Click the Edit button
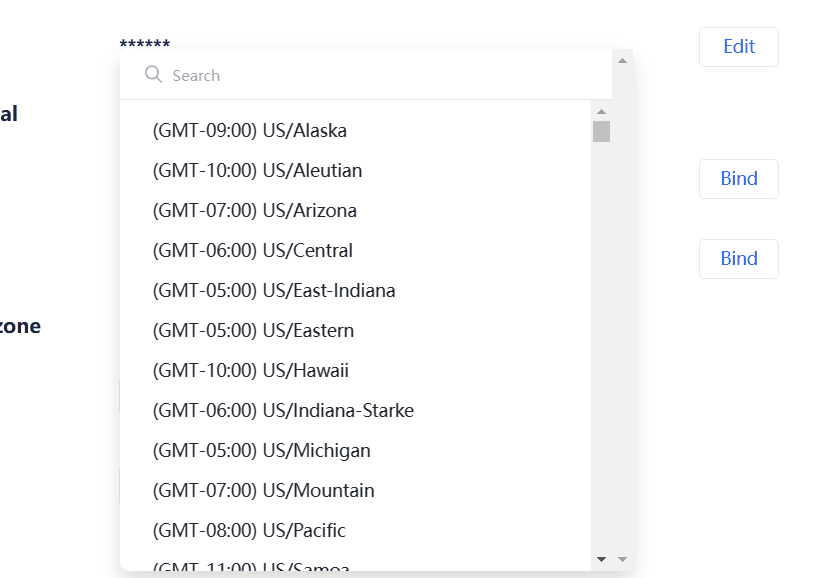This screenshot has height=578, width=829. coord(738,46)
